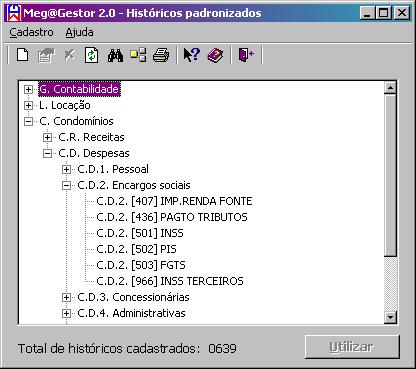Collapse the C. Condomínios node
The height and width of the screenshot is (369, 416).
click(x=28, y=121)
